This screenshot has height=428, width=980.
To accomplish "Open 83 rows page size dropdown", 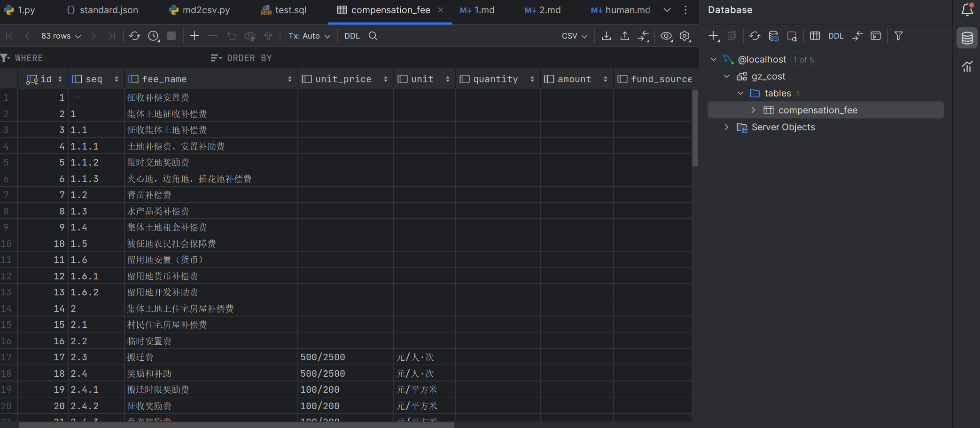I will (x=61, y=36).
